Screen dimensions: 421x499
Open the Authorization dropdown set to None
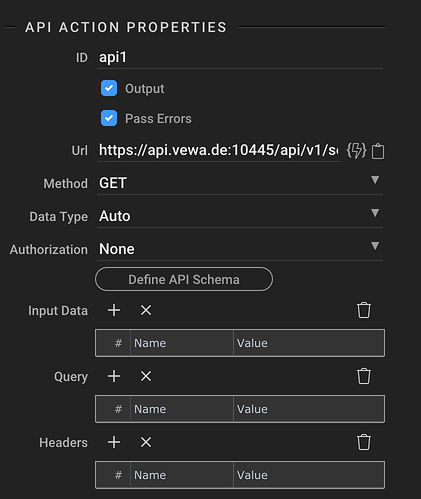(240, 249)
